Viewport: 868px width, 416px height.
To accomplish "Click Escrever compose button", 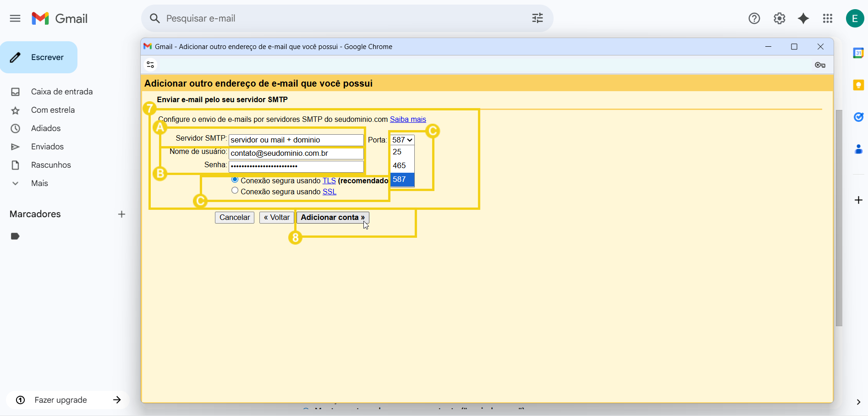I will click(39, 57).
